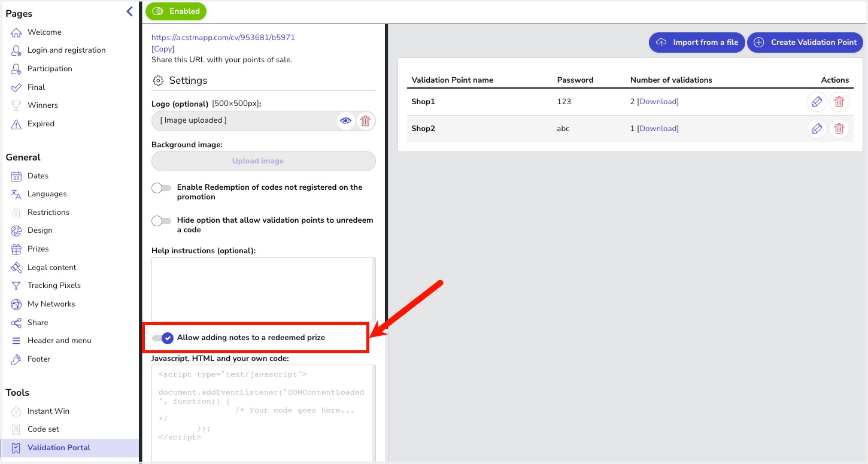Image resolution: width=868 pixels, height=464 pixels.
Task: Click the Shop2 name cell
Action: 423,129
